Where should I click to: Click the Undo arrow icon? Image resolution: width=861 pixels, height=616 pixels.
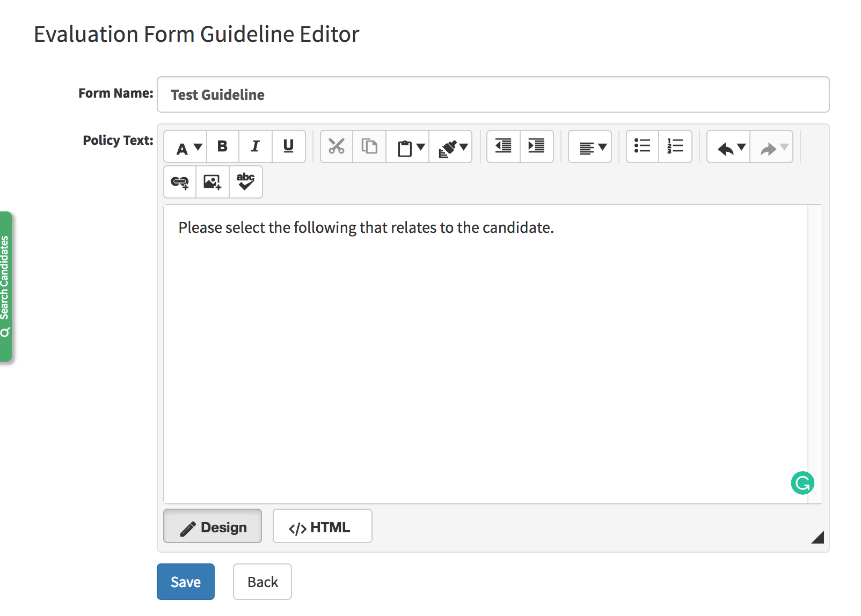[726, 148]
